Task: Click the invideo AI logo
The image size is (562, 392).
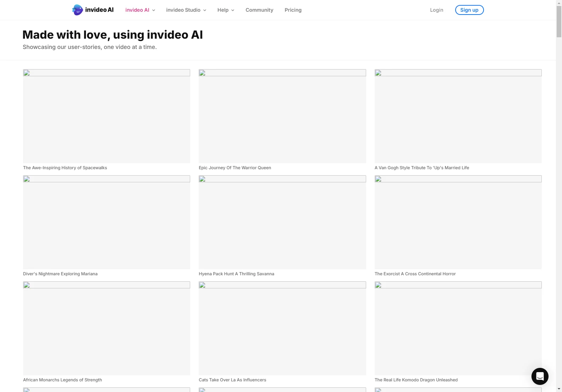Action: (x=93, y=10)
